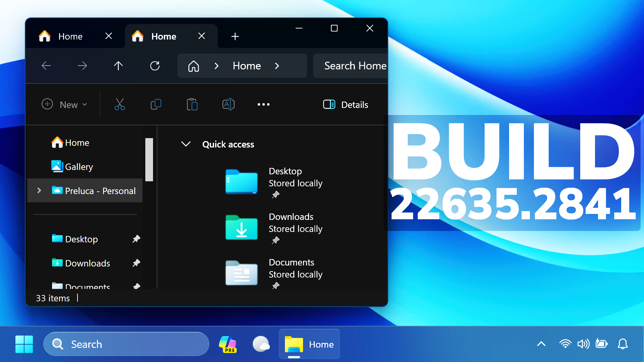Screen dimensions: 644x362
Task: Open the Details pane
Action: coord(346,105)
